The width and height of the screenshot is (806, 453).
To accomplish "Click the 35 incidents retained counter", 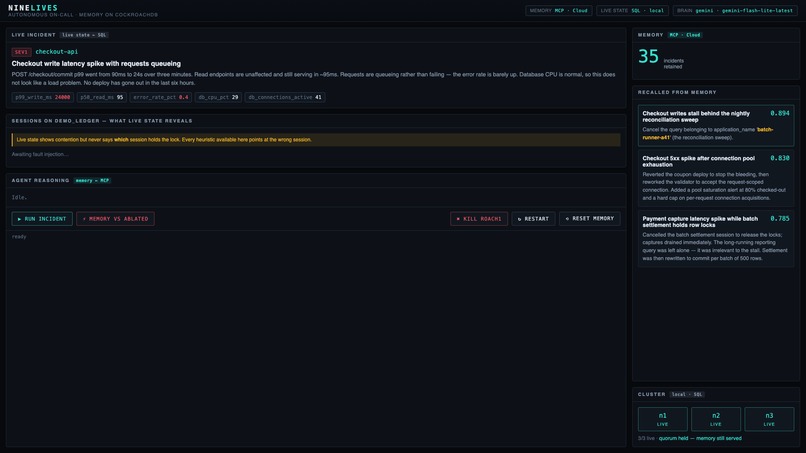I will [x=648, y=57].
